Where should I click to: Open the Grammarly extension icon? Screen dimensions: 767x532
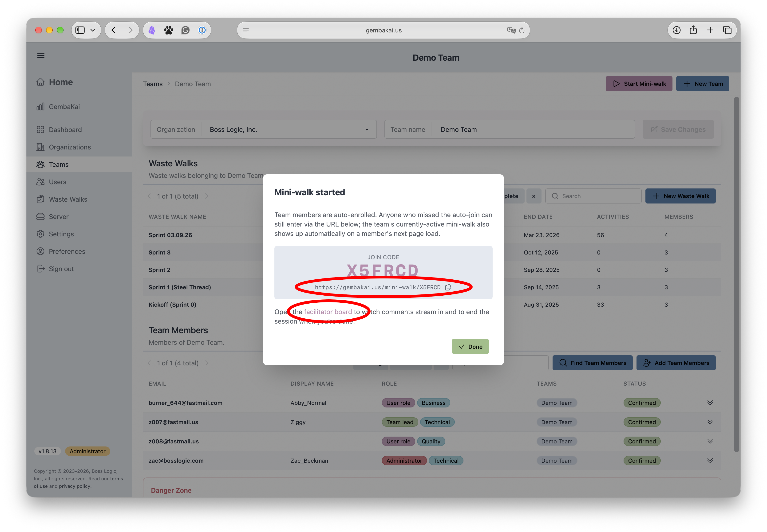[x=186, y=30]
